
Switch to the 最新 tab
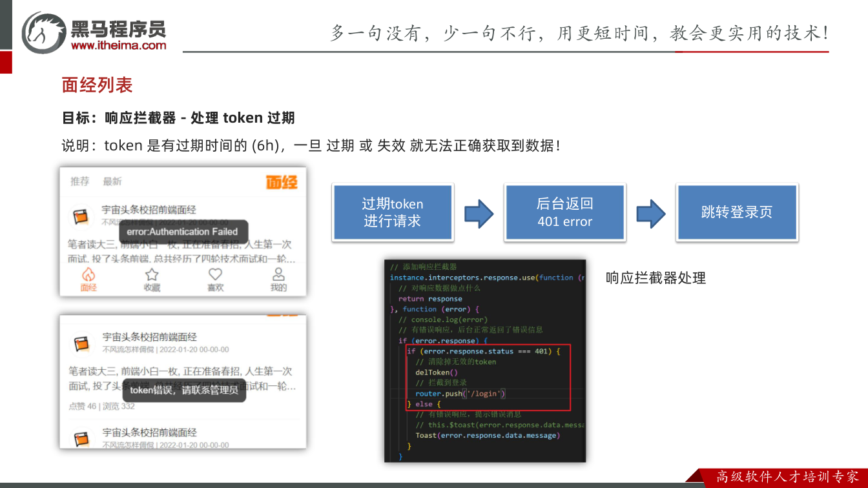(112, 181)
